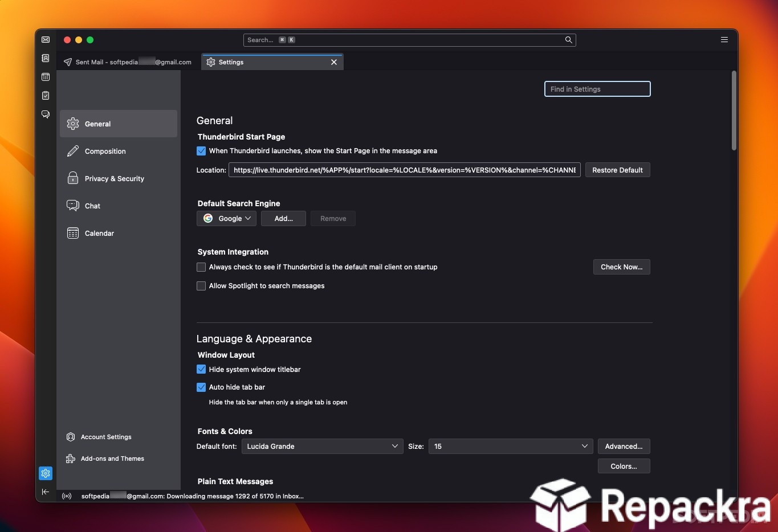Open the General settings category
Screen dimensions: 778x532
pos(119,124)
